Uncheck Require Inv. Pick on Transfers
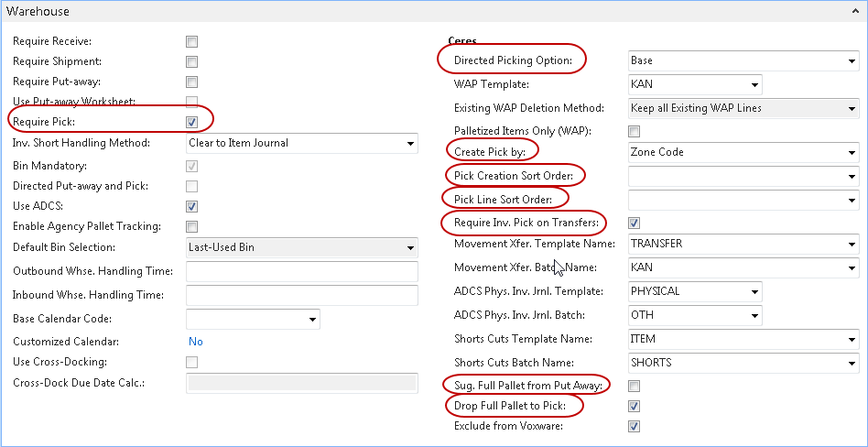This screenshot has height=447, width=868. pos(635,223)
